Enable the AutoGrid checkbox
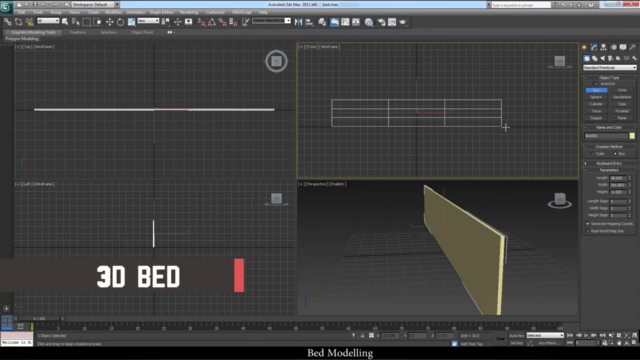The width and height of the screenshot is (640, 360). point(595,84)
